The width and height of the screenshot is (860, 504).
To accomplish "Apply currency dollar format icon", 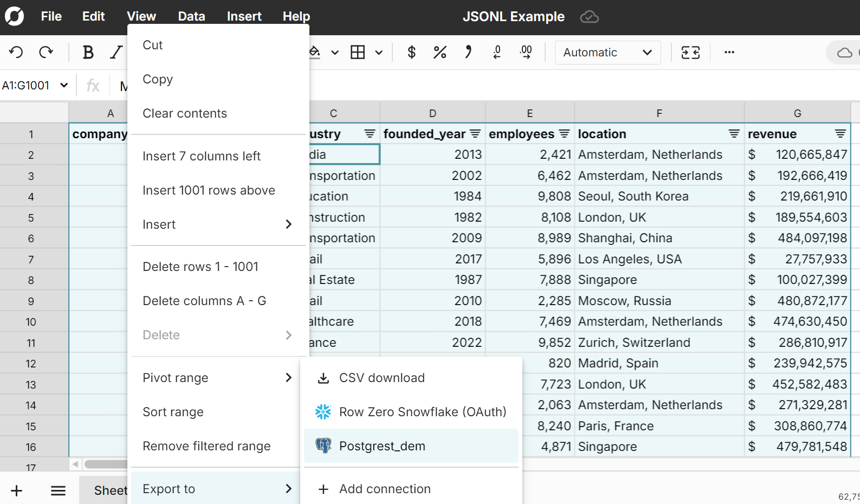I will click(x=412, y=53).
